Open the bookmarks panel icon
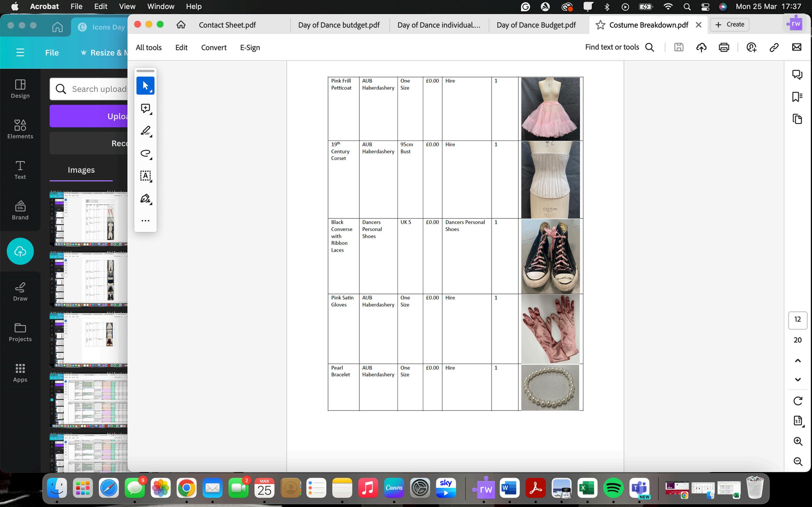Screen dimensions: 812x507 point(797,97)
